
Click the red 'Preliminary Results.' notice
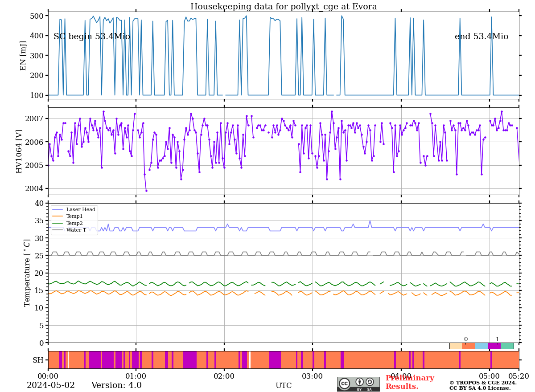[410, 382]
